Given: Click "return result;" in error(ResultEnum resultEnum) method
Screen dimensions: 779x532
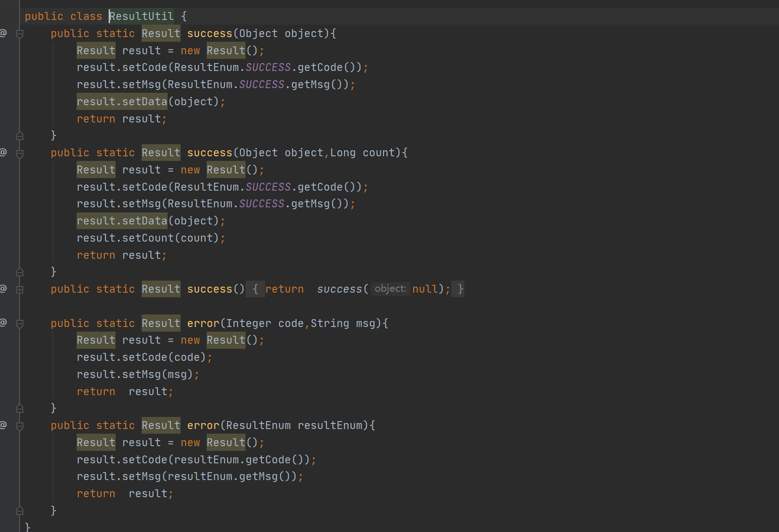Looking at the screenshot, I should [x=125, y=494].
